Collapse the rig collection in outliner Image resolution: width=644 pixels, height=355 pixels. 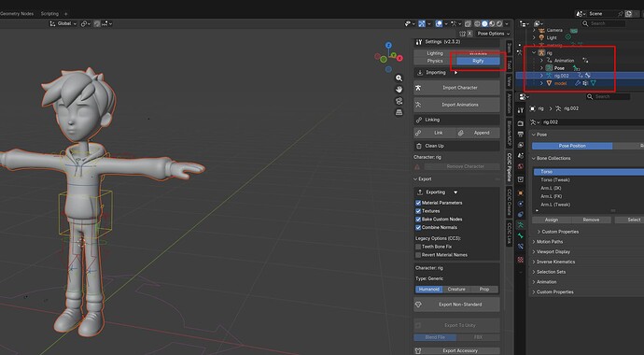[x=534, y=53]
